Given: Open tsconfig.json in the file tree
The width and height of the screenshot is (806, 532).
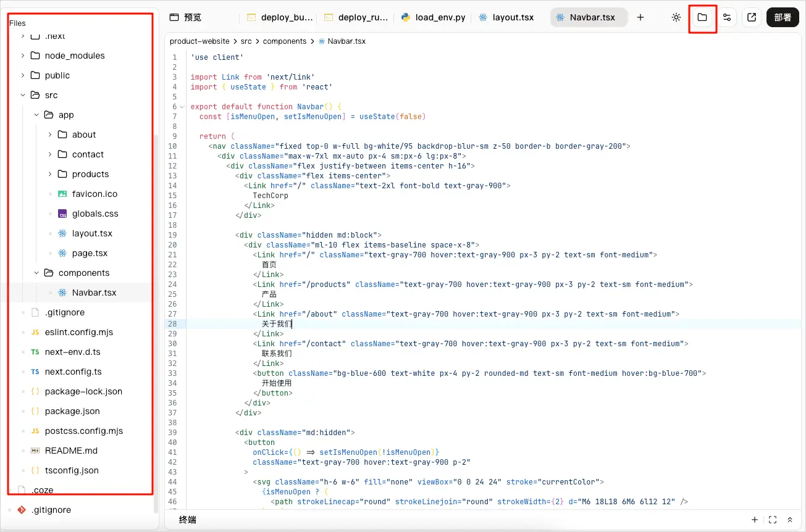Looking at the screenshot, I should 72,470.
